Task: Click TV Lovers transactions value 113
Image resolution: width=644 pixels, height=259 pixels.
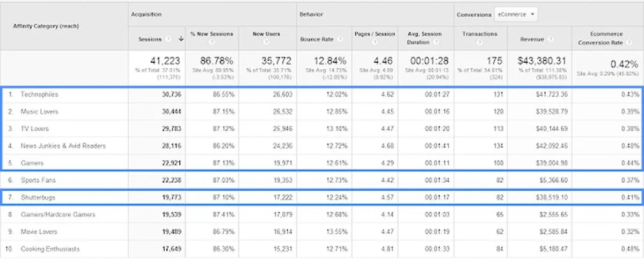Action: [x=497, y=128]
